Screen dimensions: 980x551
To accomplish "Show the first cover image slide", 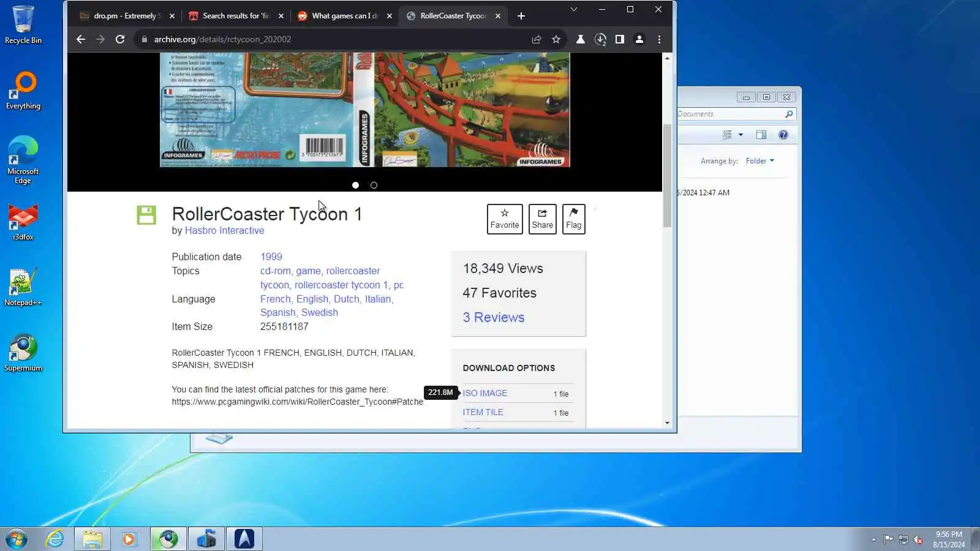I will click(355, 185).
